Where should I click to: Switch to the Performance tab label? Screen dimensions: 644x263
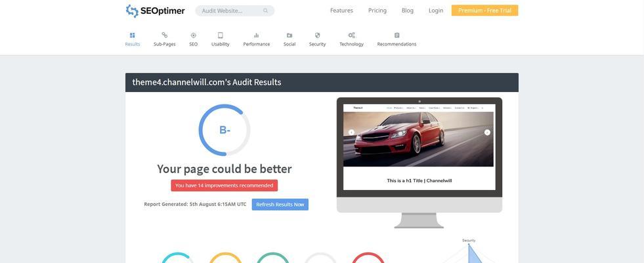coord(256,44)
